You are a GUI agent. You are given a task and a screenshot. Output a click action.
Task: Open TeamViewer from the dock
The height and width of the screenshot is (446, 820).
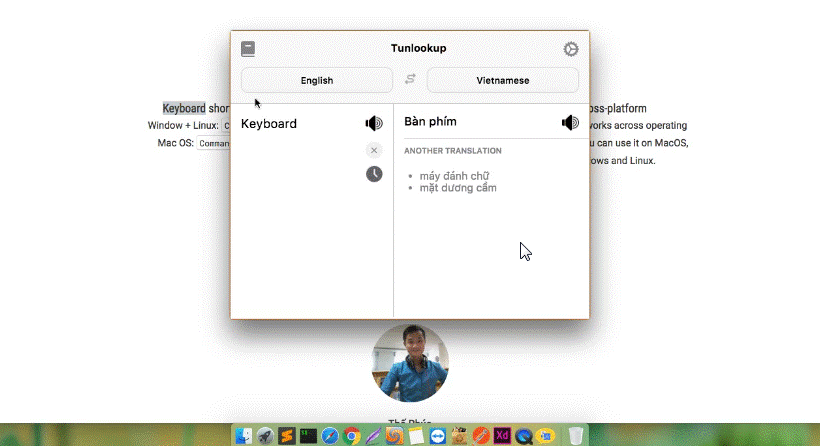click(x=438, y=436)
